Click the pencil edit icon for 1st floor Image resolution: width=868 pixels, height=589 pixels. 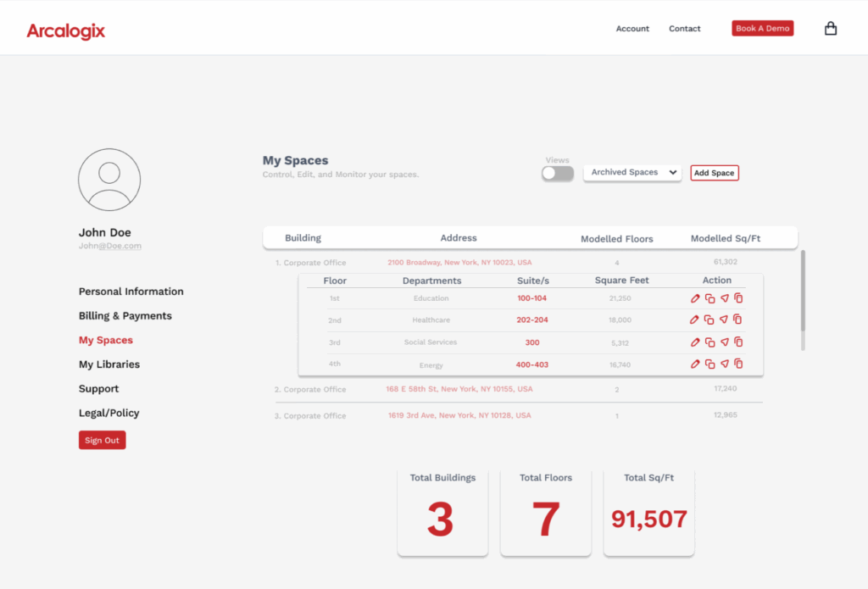(695, 298)
